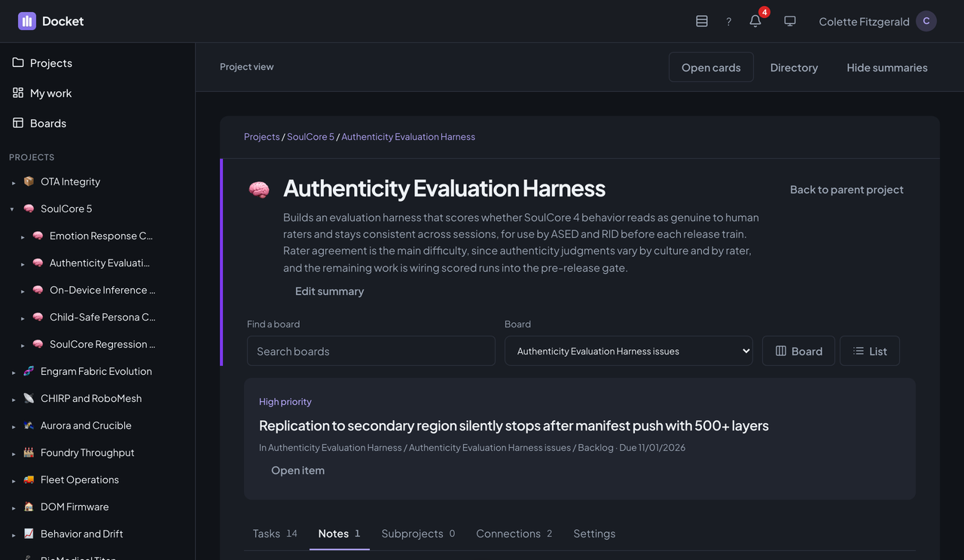Expand the On-Device Inference subproject
Viewport: 964px width, 560px height.
22,291
